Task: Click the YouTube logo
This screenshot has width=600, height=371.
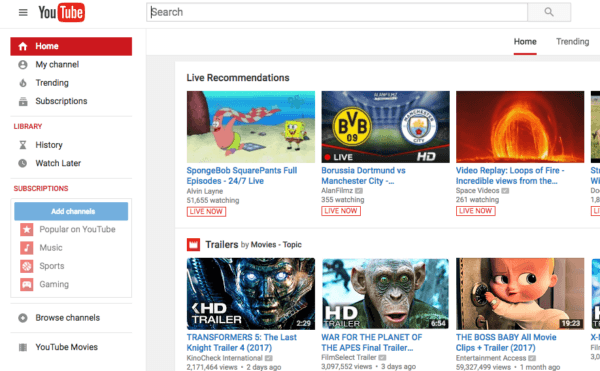Action: point(61,13)
